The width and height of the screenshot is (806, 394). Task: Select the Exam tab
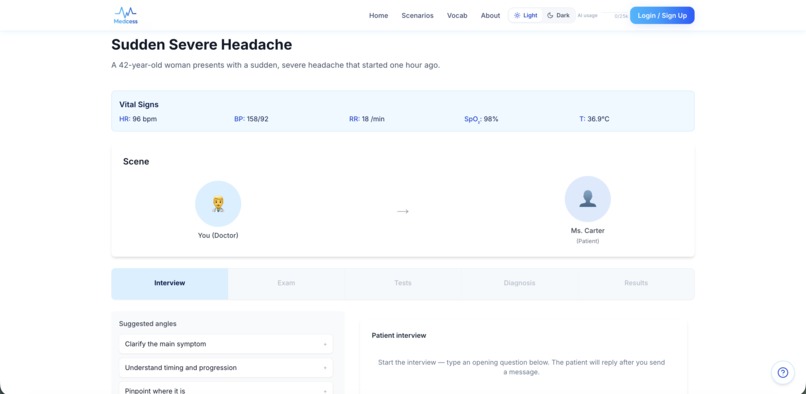pyautogui.click(x=286, y=283)
